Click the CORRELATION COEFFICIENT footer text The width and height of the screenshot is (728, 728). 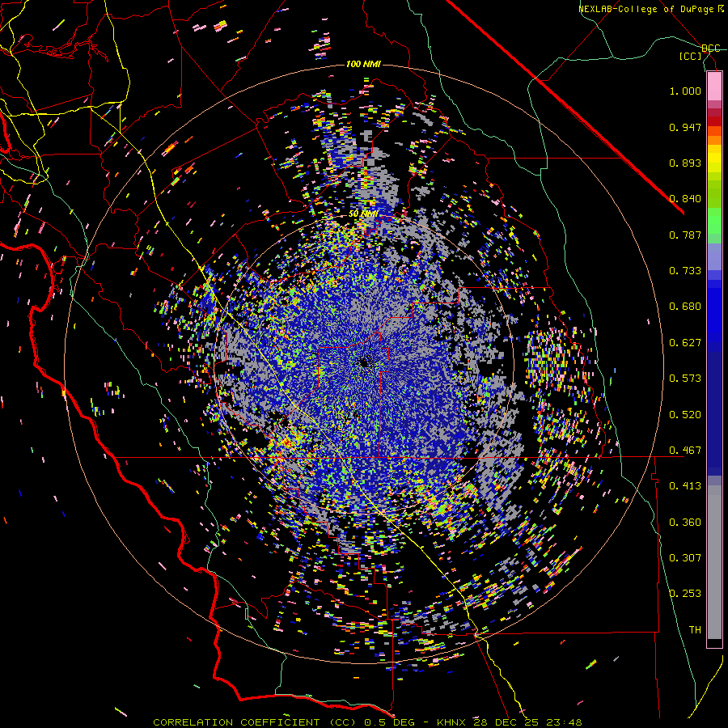click(x=236, y=722)
